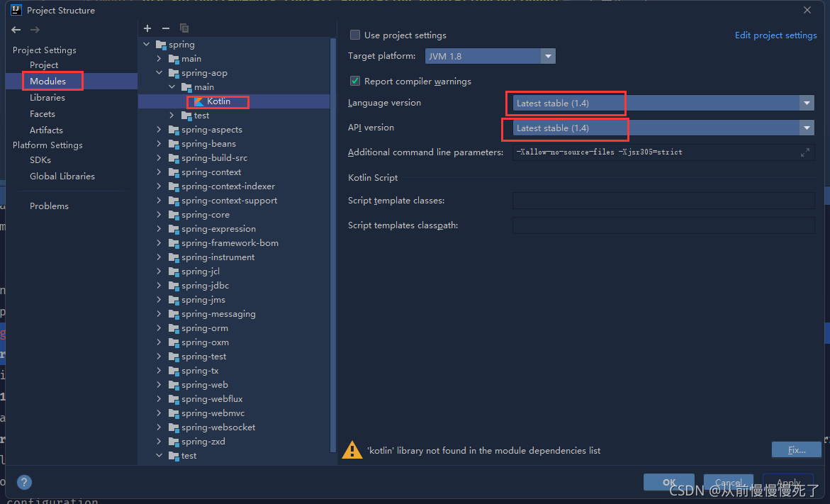Image resolution: width=830 pixels, height=504 pixels.
Task: Click the spring-web folder icon
Action: (x=174, y=385)
